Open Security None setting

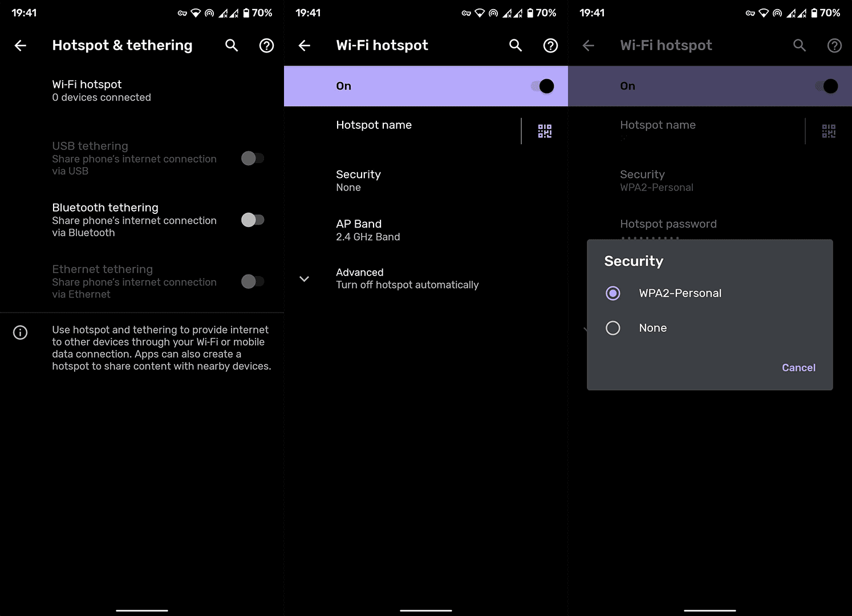426,181
